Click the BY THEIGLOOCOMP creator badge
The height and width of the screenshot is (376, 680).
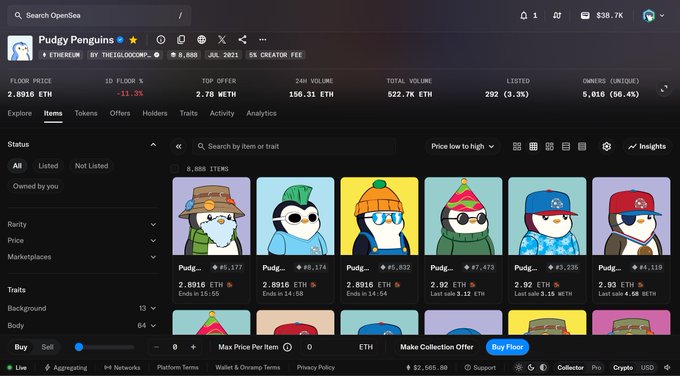(x=124, y=55)
